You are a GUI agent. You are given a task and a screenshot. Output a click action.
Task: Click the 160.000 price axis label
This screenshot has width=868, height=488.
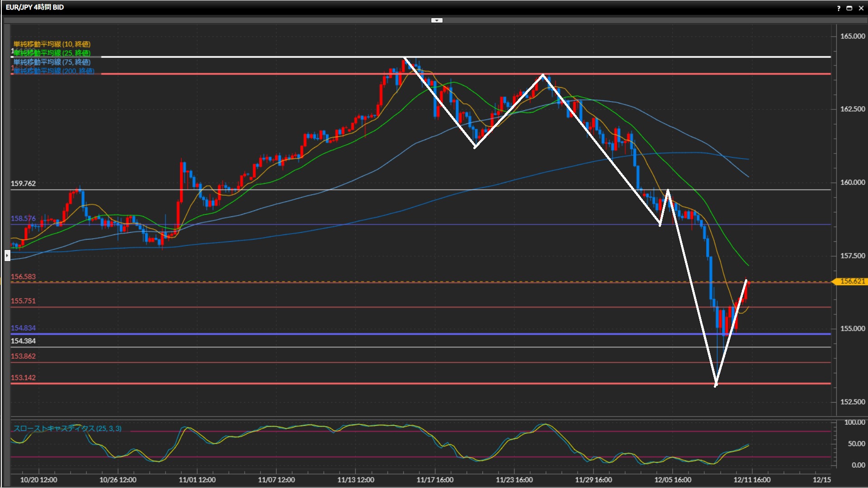pyautogui.click(x=852, y=183)
